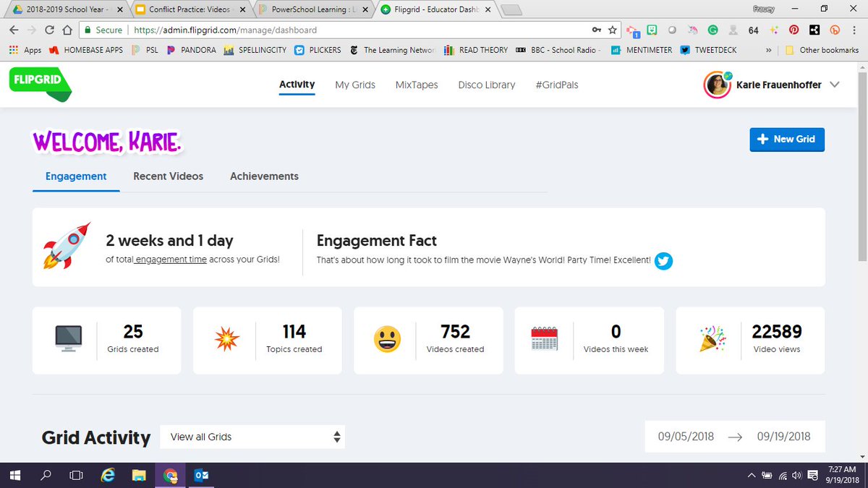Open Other bookmarks folder
The height and width of the screenshot is (488, 868).
821,50
